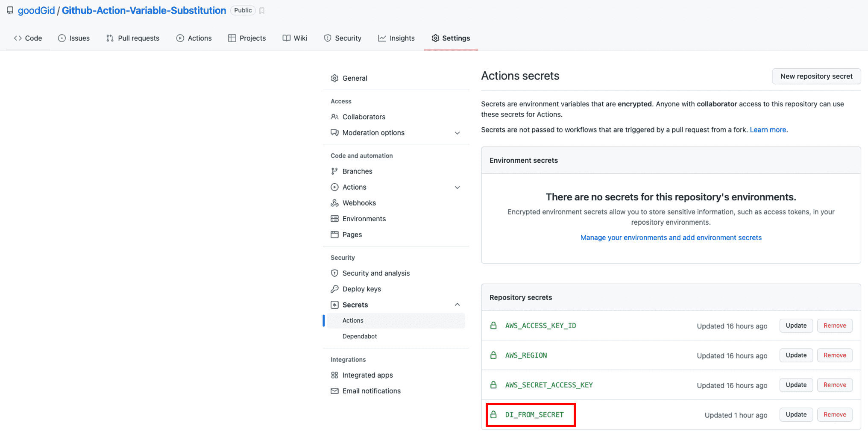The width and height of the screenshot is (868, 437).
Task: Click the Branches git-branch icon
Action: pyautogui.click(x=334, y=171)
